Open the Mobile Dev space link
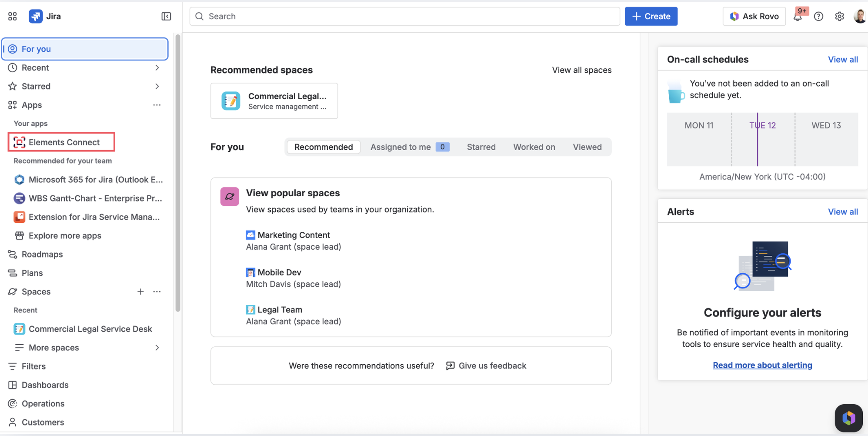The image size is (868, 436). pyautogui.click(x=279, y=273)
